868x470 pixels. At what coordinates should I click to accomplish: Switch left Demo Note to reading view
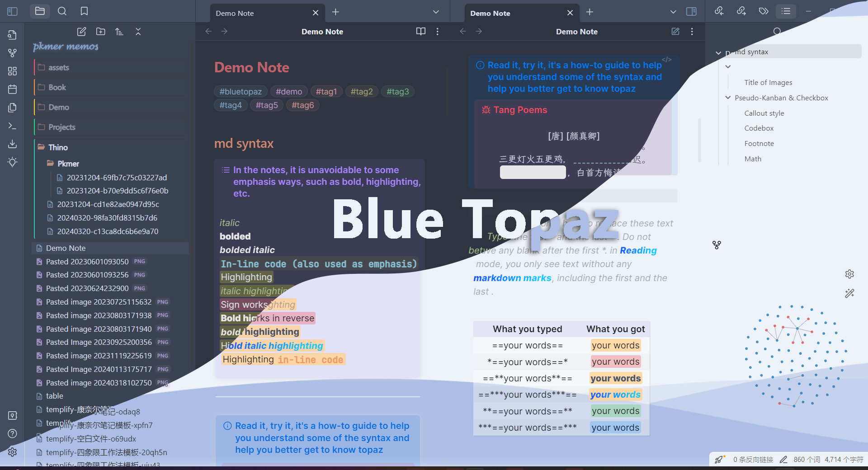[x=420, y=32]
